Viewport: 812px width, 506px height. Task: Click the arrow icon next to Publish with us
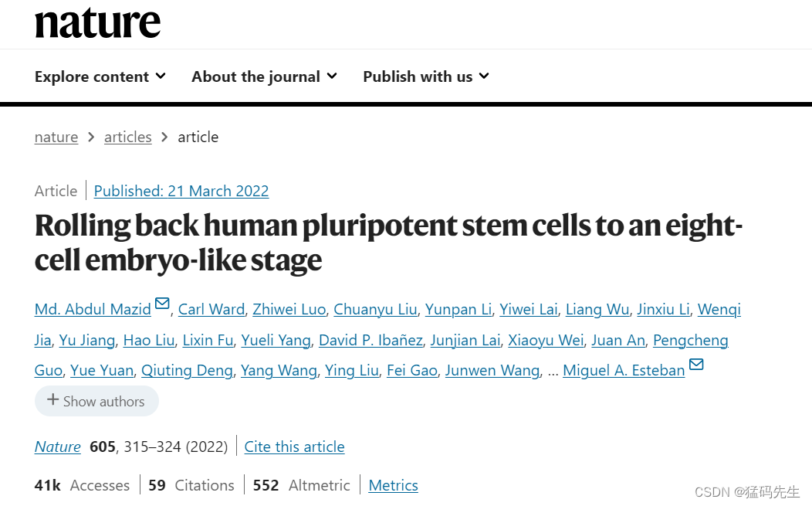pos(483,76)
